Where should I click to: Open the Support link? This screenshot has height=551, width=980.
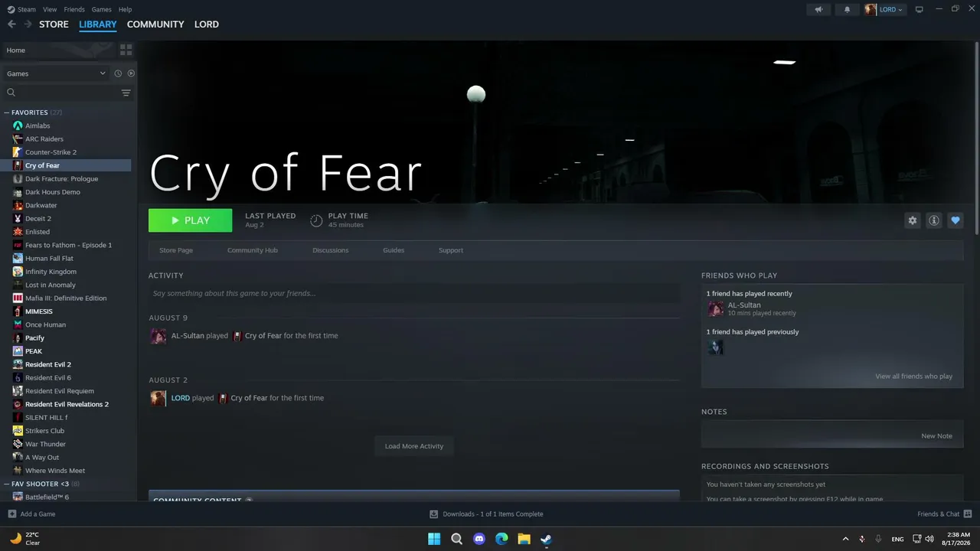point(451,250)
